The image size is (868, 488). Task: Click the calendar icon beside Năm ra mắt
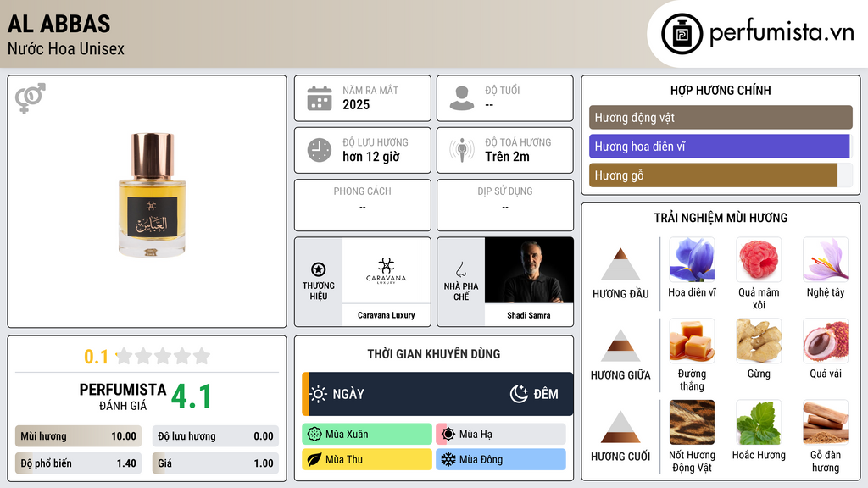tap(320, 98)
